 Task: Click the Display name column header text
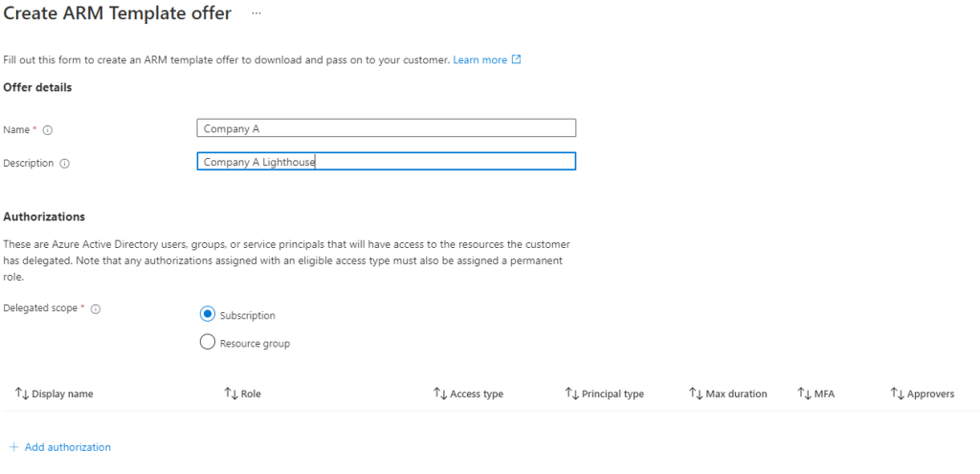tap(62, 394)
